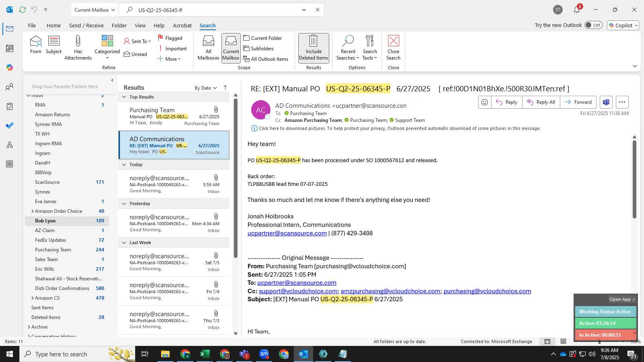Click Reply on the email
Screen dimensions: 644x362
tap(506, 102)
